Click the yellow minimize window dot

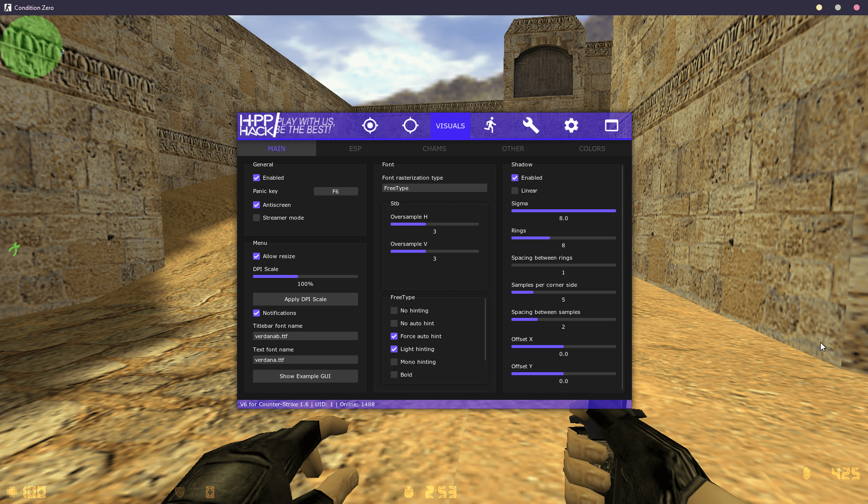(x=819, y=7)
